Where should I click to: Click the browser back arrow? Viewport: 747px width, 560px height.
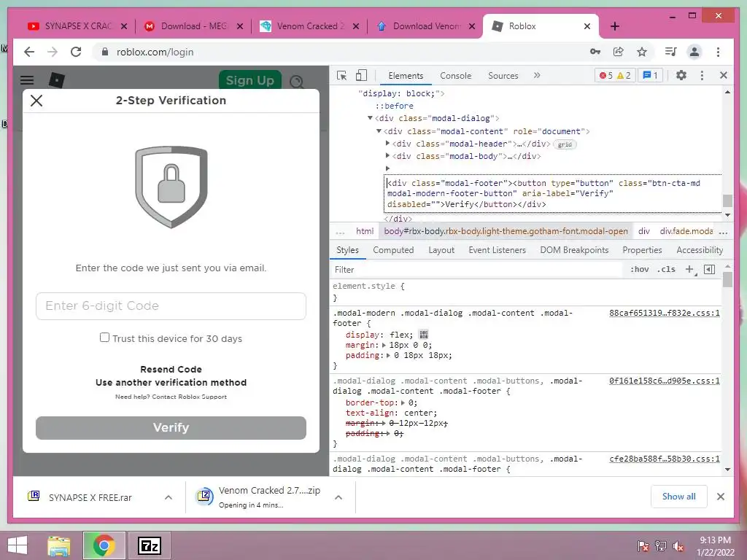point(29,52)
